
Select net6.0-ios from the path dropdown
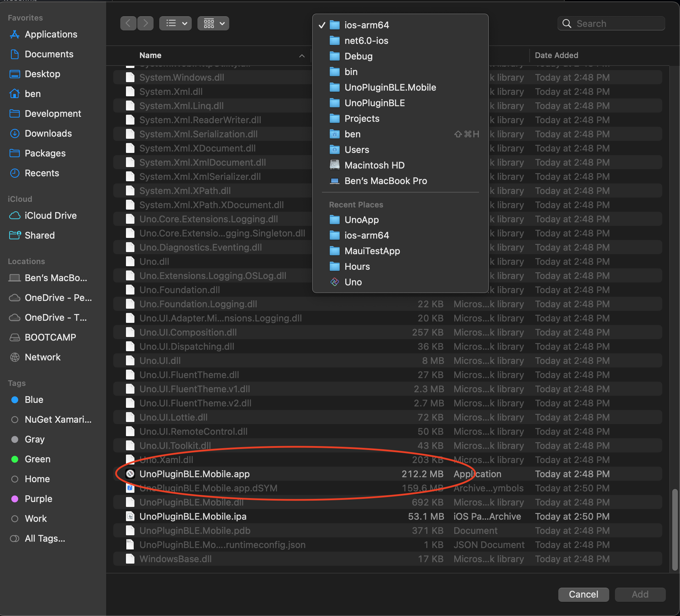tap(367, 40)
